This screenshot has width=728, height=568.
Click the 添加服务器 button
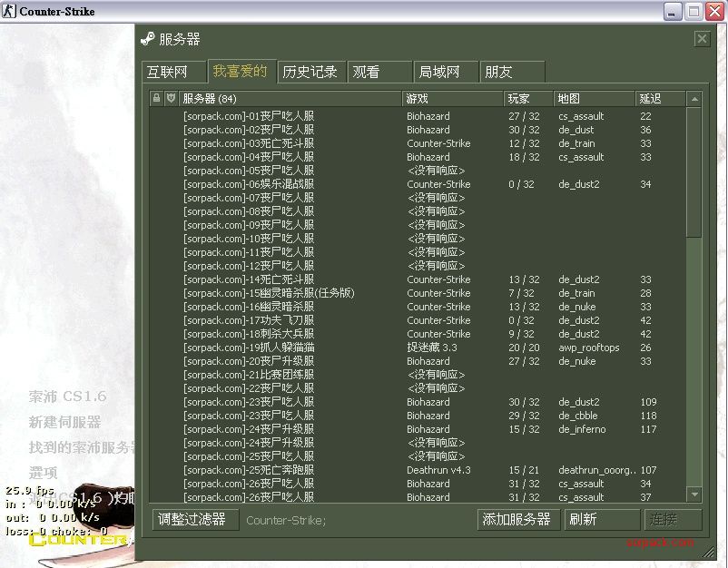coord(516,520)
